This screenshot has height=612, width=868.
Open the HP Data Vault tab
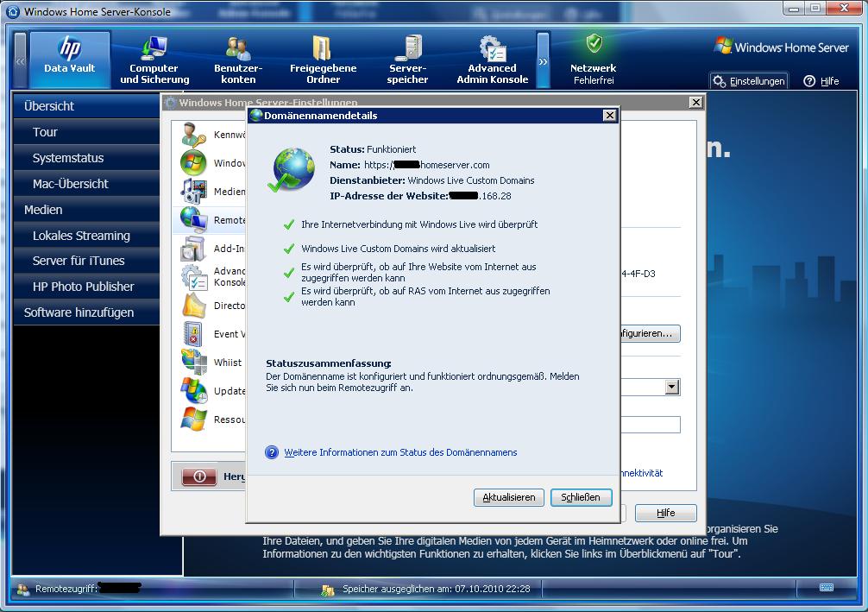click(70, 60)
